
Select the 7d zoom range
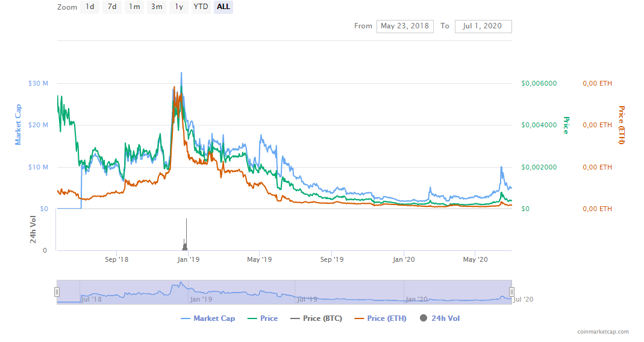[x=111, y=7]
